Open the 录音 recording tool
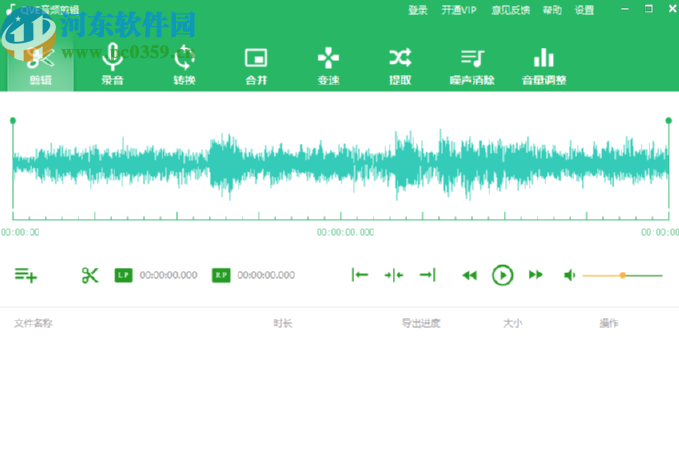The image size is (679, 461). tap(113, 66)
